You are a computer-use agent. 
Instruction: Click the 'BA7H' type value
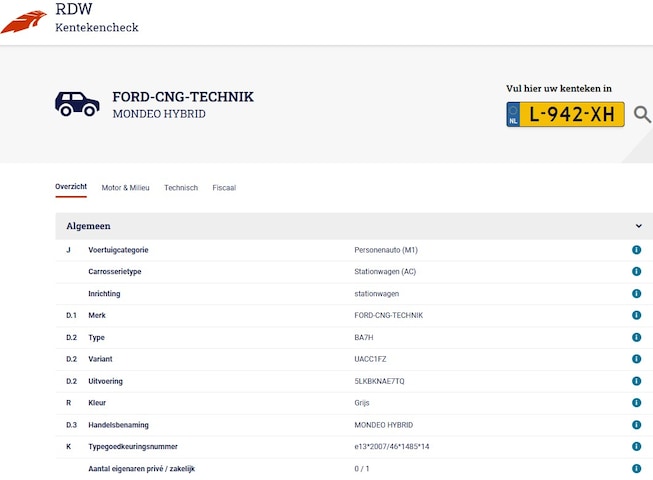[364, 337]
